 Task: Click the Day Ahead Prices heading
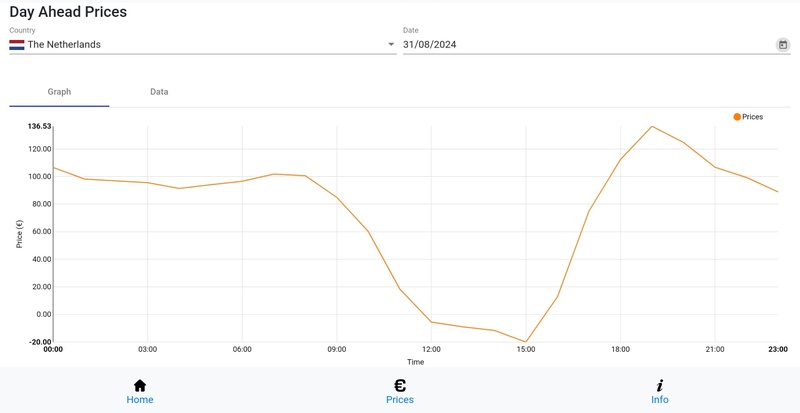68,13
